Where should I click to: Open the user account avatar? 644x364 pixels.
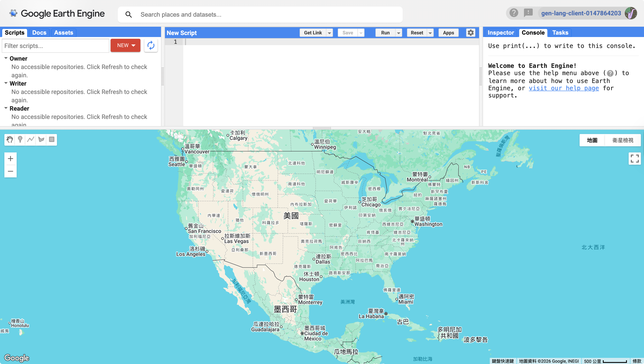click(630, 13)
